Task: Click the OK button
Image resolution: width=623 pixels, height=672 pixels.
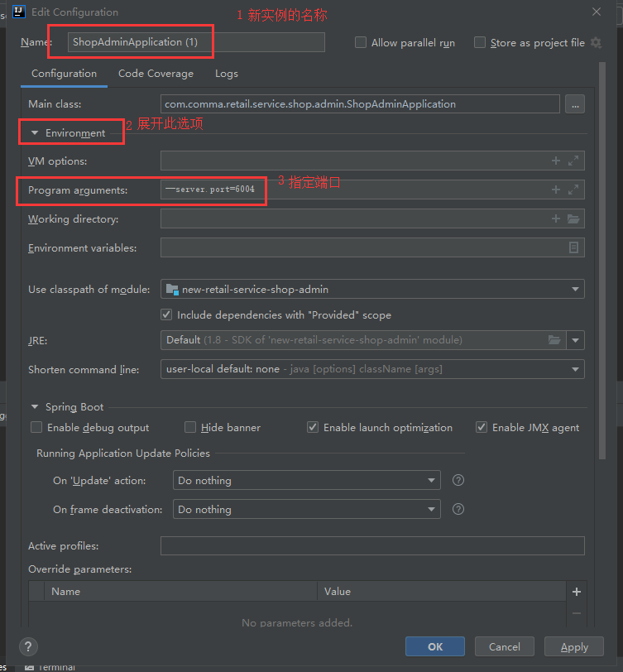Action: [435, 647]
